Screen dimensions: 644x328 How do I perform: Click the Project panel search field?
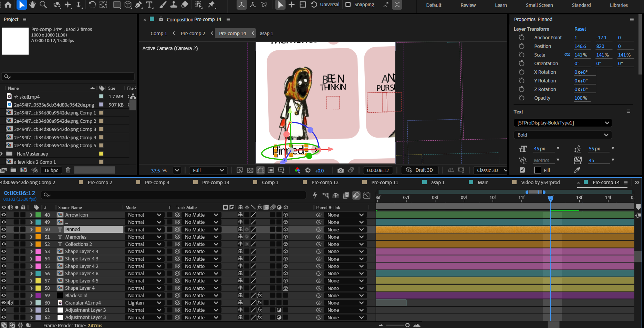(68, 77)
